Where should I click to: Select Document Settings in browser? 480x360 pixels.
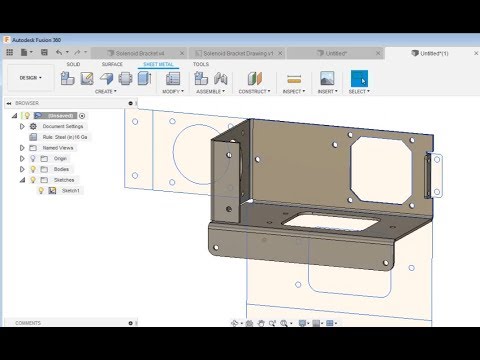pos(63,126)
